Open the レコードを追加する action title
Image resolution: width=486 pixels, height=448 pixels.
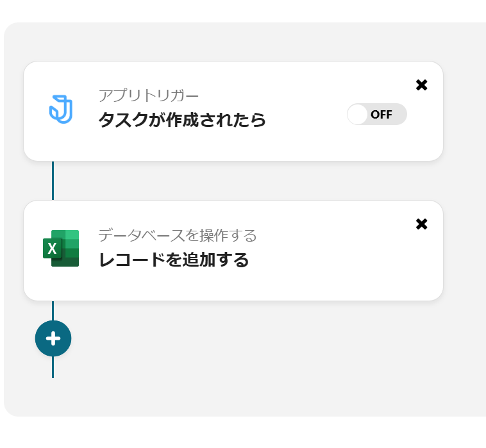coord(173,260)
